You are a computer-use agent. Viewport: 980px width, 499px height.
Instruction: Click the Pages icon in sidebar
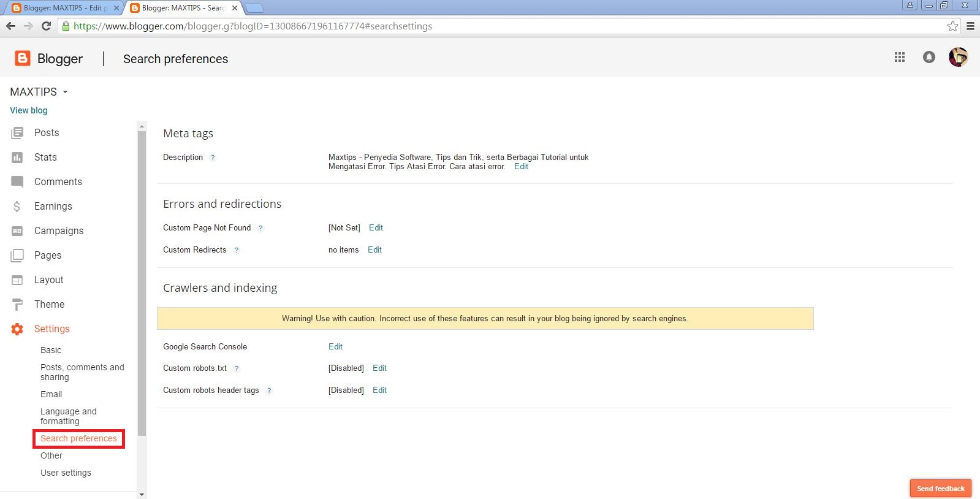[17, 256]
